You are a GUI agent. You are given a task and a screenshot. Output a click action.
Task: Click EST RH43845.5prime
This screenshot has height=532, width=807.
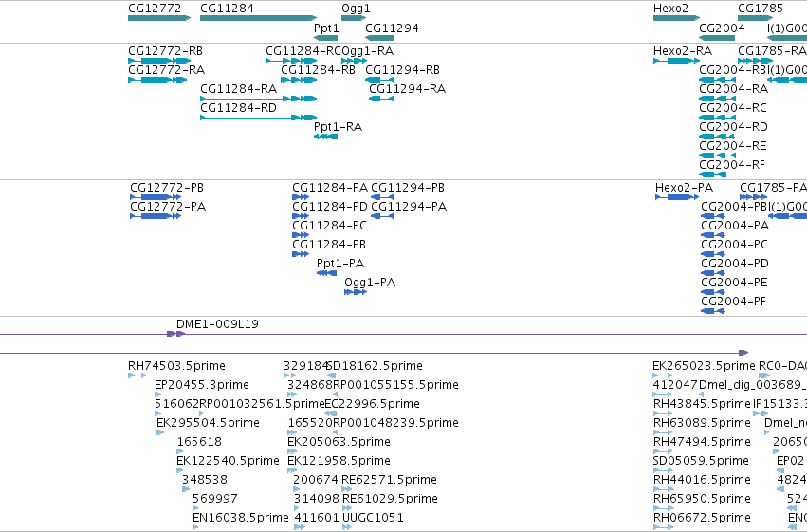point(663,413)
